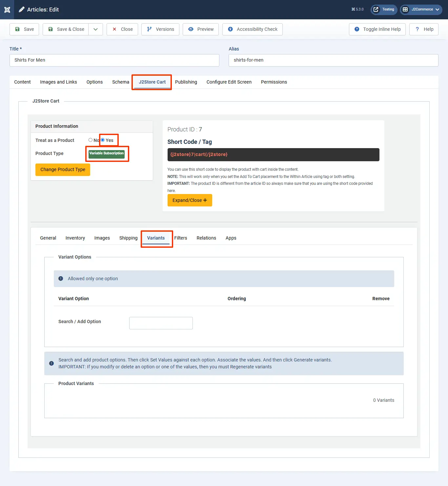Screen dimensions: 448x486
Task: Select the Variants product tab
Action: [x=156, y=238]
